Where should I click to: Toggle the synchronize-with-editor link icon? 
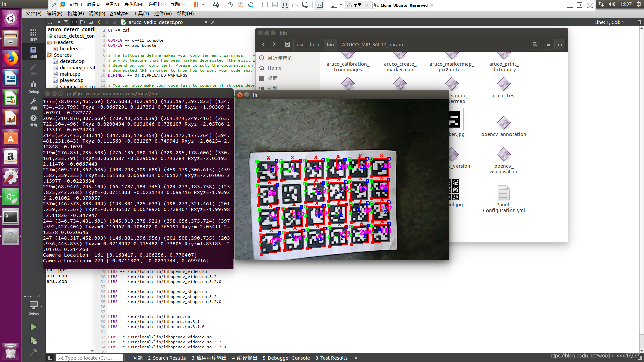[x=74, y=22]
